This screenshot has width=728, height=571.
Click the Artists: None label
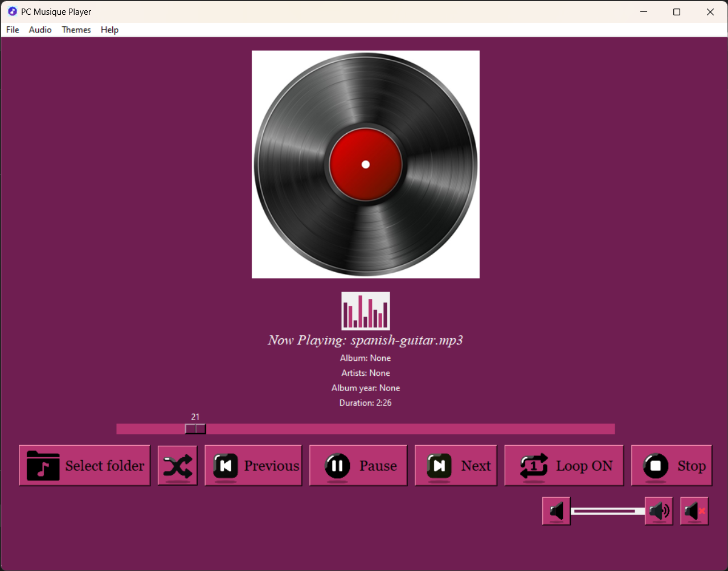click(x=366, y=373)
